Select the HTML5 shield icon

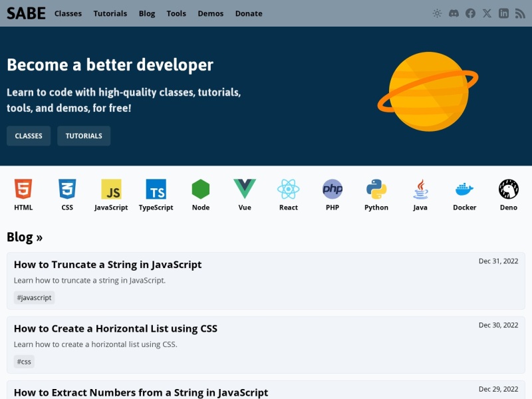[23, 189]
